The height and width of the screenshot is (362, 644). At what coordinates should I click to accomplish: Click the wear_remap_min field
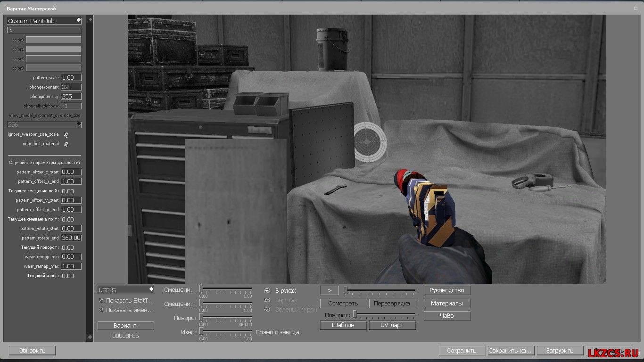click(71, 257)
